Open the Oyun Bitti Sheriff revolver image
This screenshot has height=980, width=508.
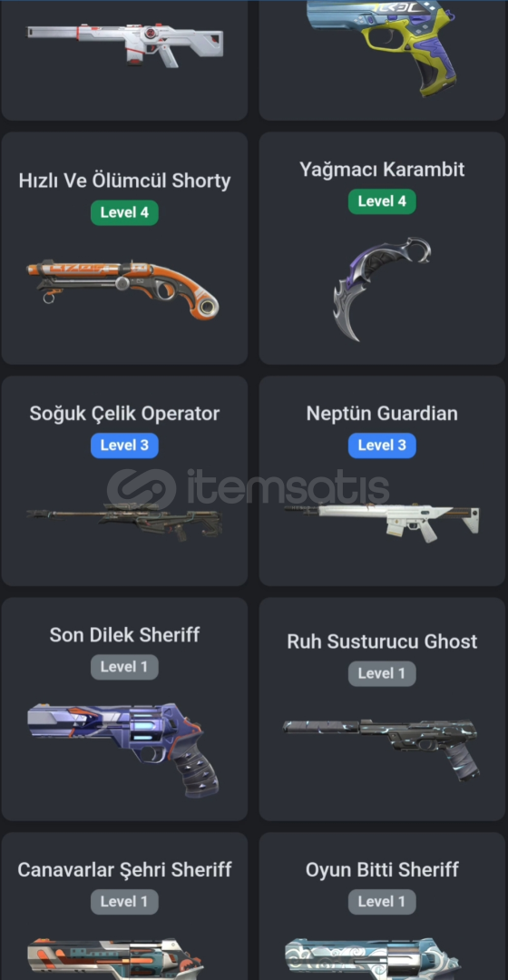tap(373, 959)
